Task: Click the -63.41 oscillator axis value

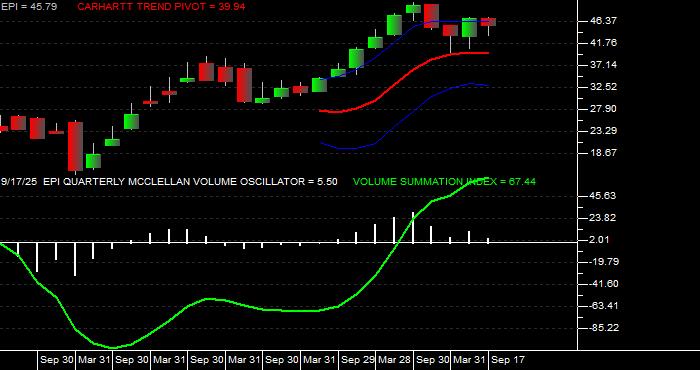Action: 603,306
